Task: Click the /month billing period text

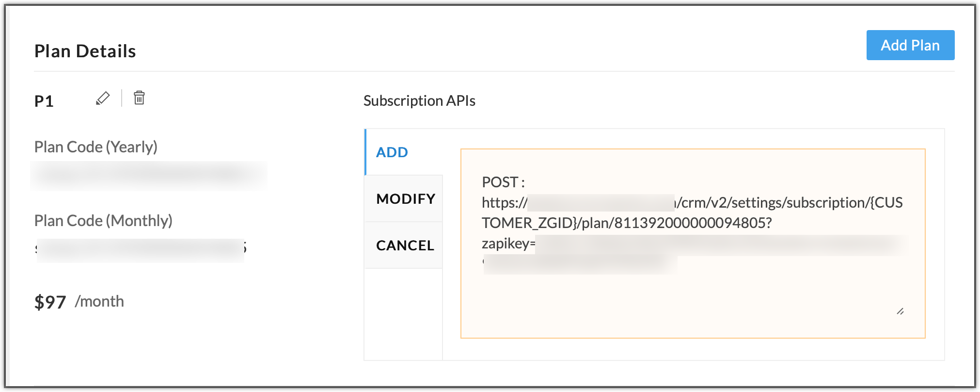Action: click(99, 301)
